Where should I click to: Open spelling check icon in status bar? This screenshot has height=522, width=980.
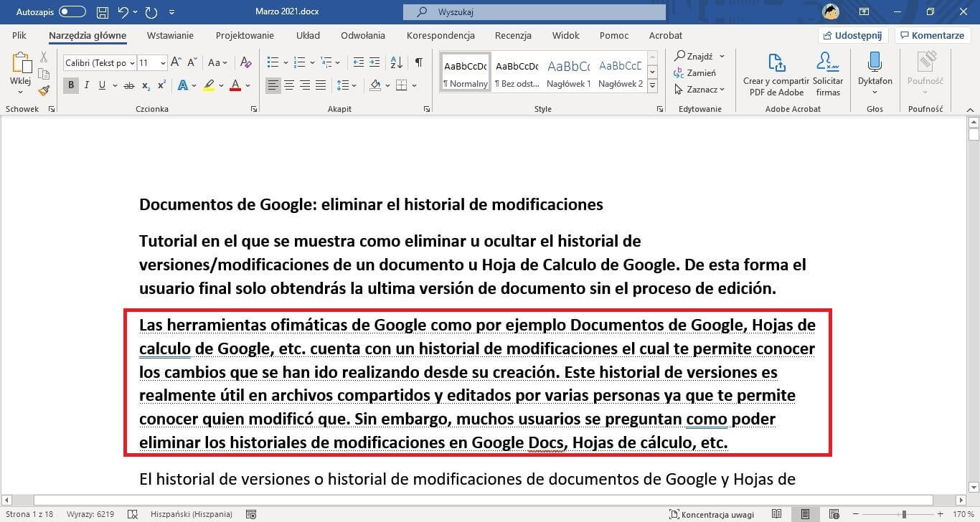(132, 514)
